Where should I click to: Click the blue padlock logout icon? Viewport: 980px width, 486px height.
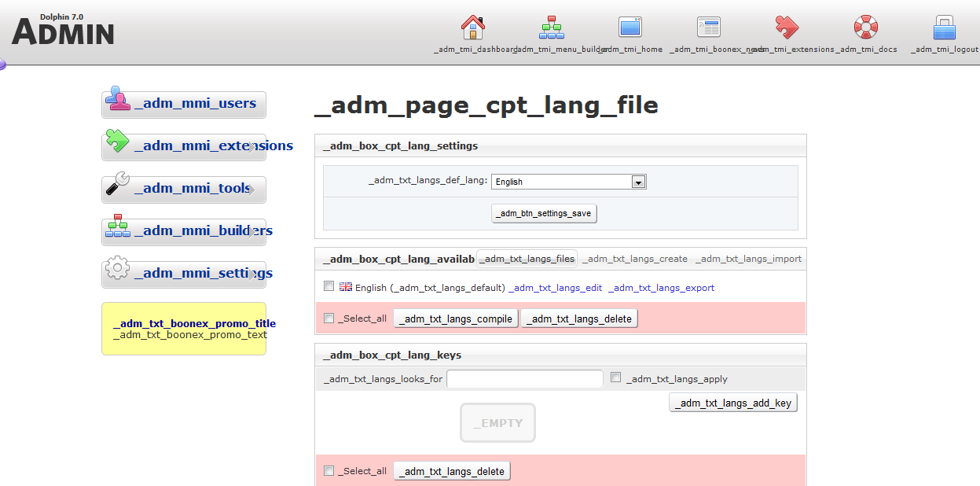[x=944, y=28]
